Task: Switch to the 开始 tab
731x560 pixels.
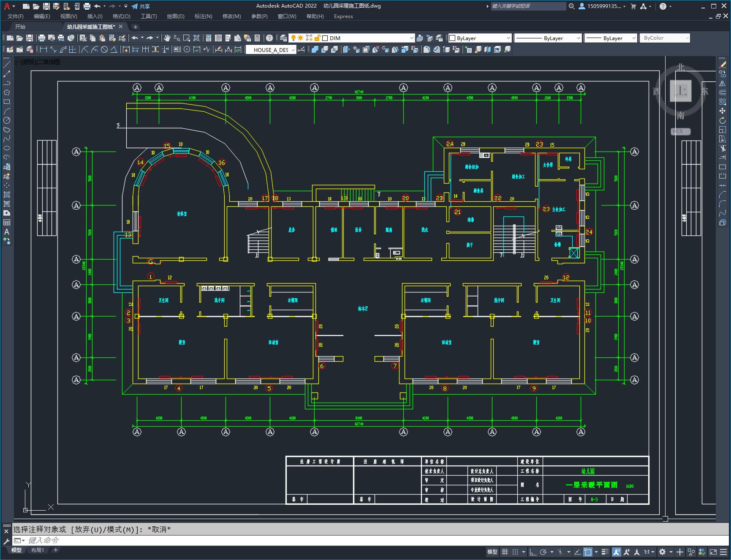Action: (20, 27)
